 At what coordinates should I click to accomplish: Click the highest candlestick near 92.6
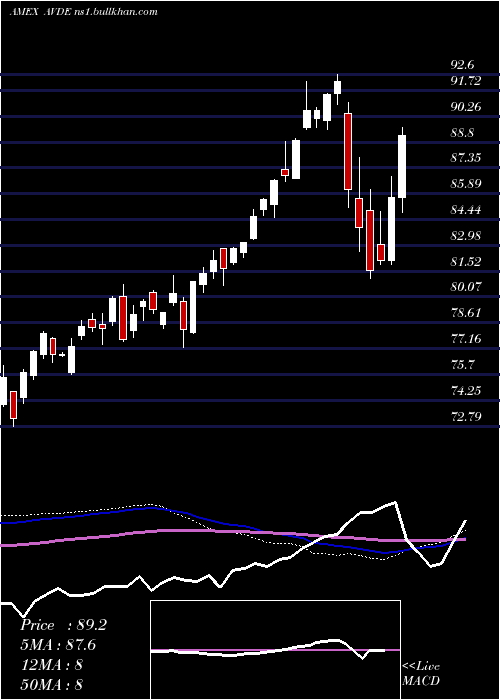click(x=338, y=87)
